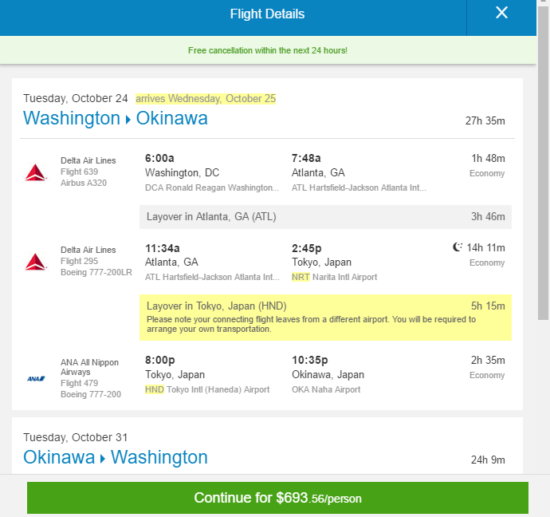Select the Layover in Atlanta row

[325, 217]
